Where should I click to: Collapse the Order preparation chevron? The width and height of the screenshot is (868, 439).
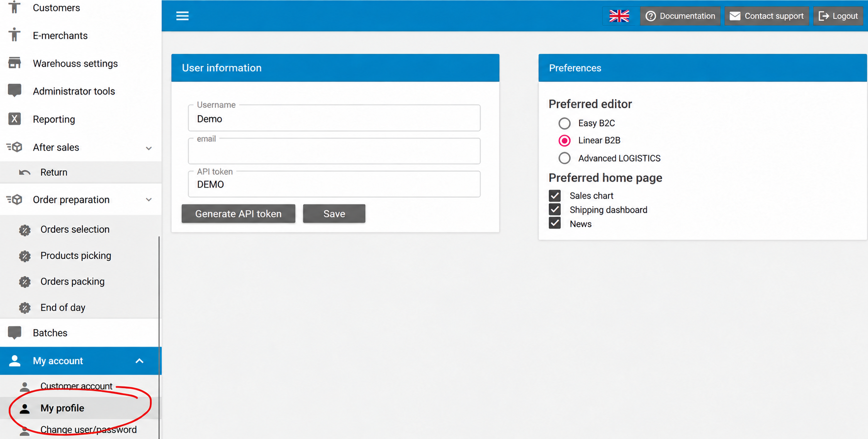click(149, 200)
